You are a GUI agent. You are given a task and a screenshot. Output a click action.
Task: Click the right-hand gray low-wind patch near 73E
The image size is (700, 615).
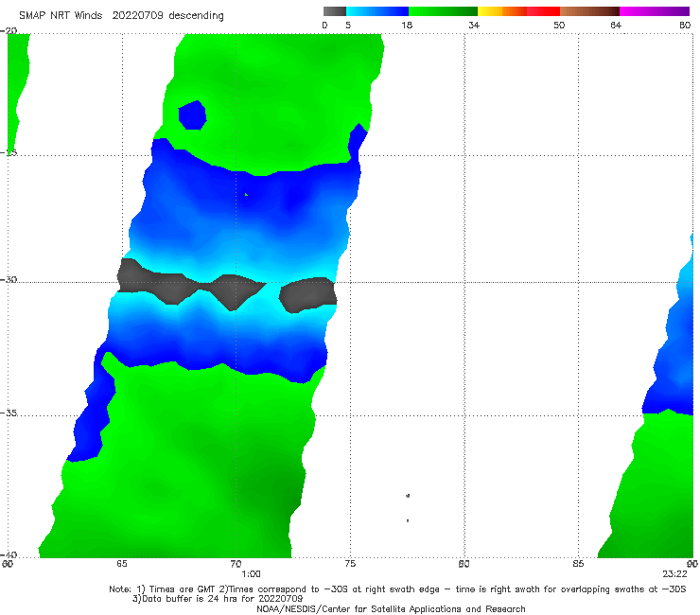click(308, 295)
